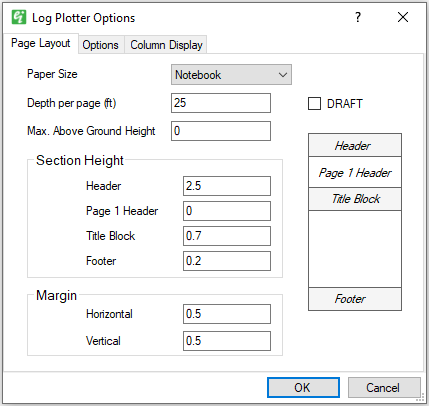Close the Log Plotter Options dialog
Image resolution: width=429 pixels, height=406 pixels.
(403, 17)
